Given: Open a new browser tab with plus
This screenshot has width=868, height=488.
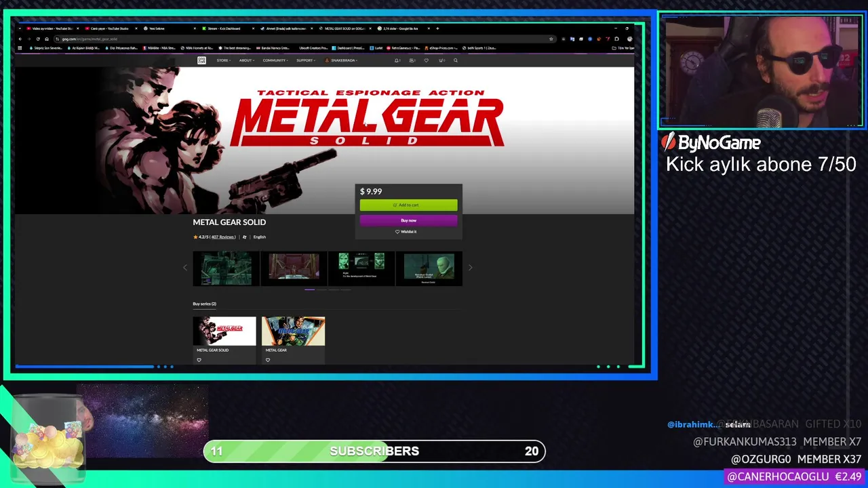Looking at the screenshot, I should pyautogui.click(x=437, y=28).
